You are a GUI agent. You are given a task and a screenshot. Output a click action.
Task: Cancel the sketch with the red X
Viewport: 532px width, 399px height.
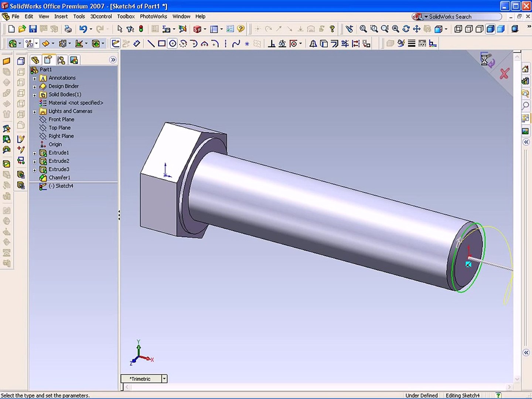[504, 74]
